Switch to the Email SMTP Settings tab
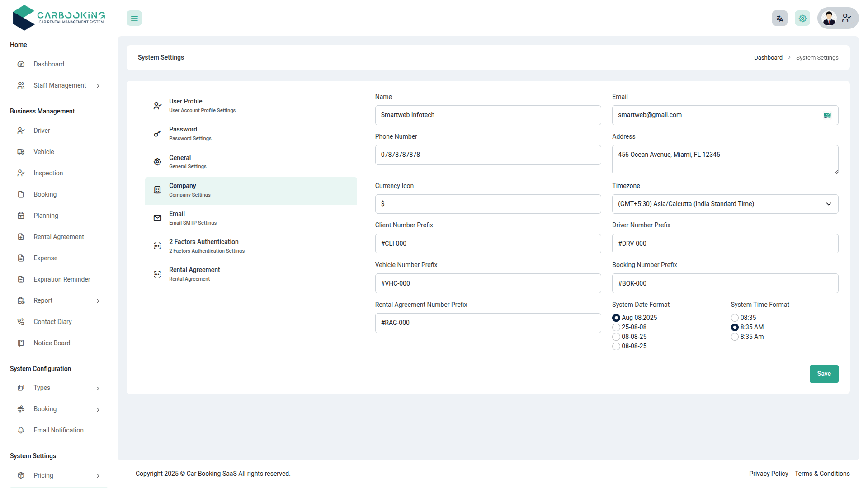 193,218
